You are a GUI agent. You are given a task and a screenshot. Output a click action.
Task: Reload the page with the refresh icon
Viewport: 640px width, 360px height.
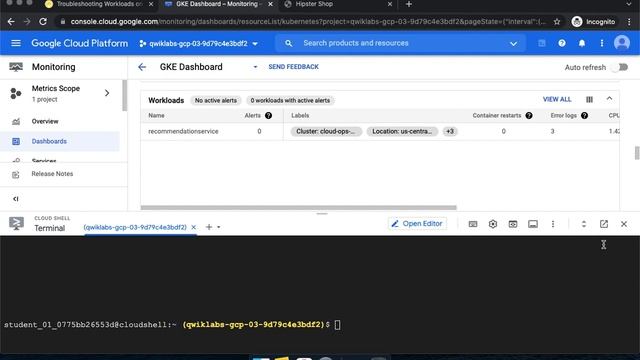43,22
